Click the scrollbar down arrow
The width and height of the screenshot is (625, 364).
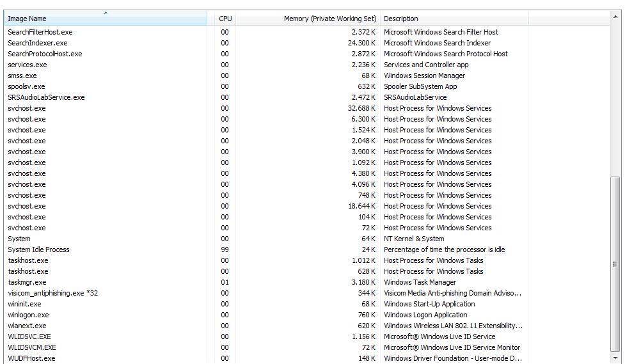[x=615, y=358]
